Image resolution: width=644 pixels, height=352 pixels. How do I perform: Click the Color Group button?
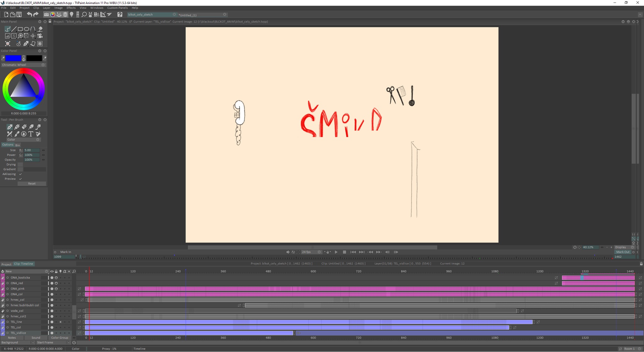(60, 338)
